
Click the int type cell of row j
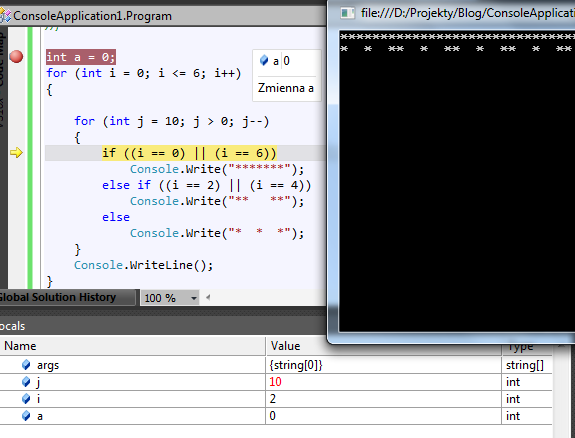pos(513,382)
